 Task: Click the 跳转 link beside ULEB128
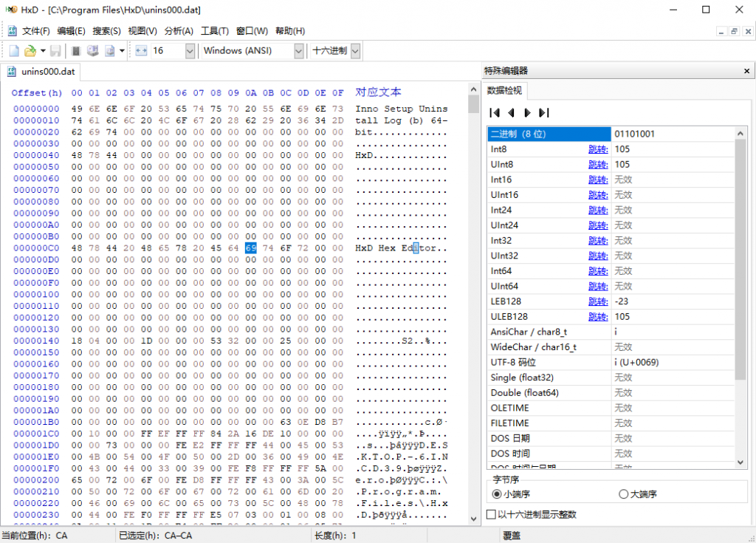(598, 317)
